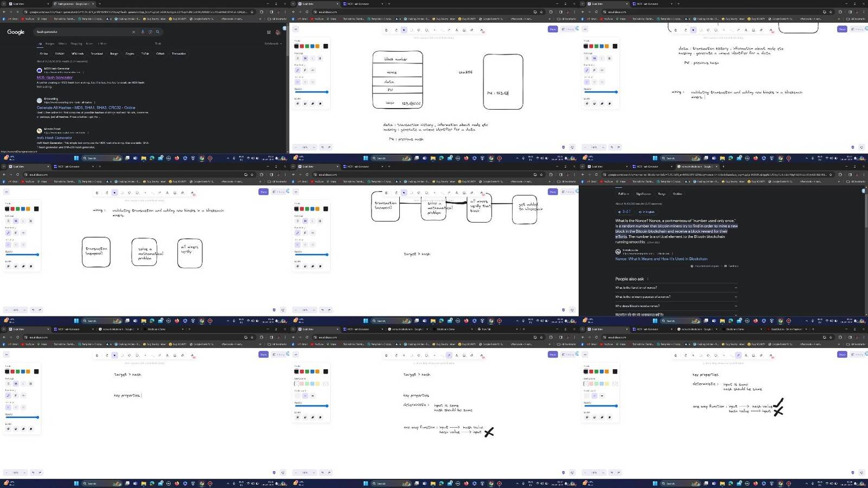Adjust the Opacity slider in block-number diagram frame

[x=311, y=92]
